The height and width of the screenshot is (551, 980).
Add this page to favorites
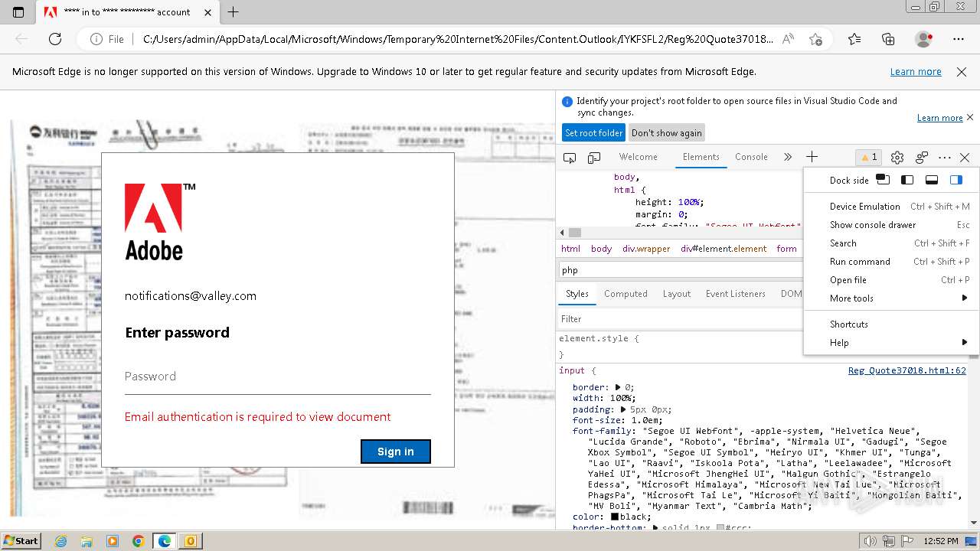click(x=816, y=39)
